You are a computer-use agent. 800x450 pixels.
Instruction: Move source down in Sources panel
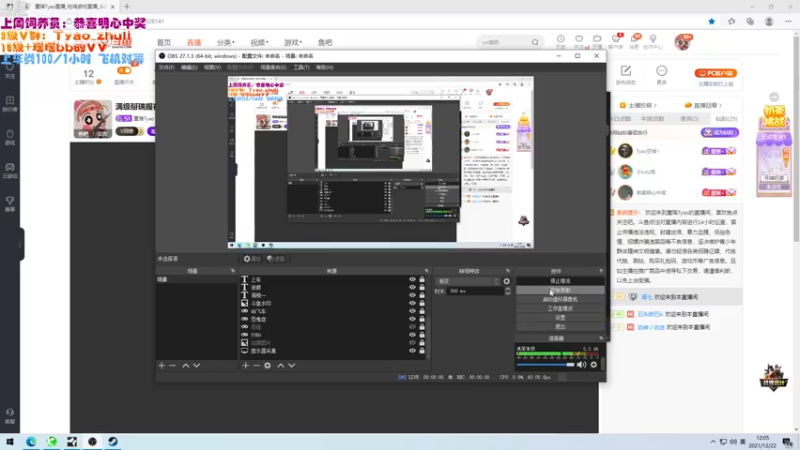click(291, 365)
